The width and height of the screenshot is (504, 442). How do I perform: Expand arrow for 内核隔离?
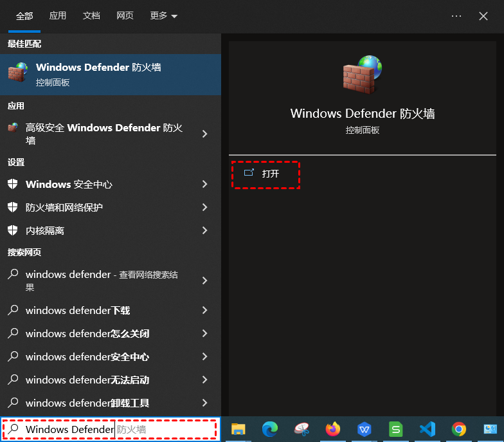pyautogui.click(x=204, y=230)
